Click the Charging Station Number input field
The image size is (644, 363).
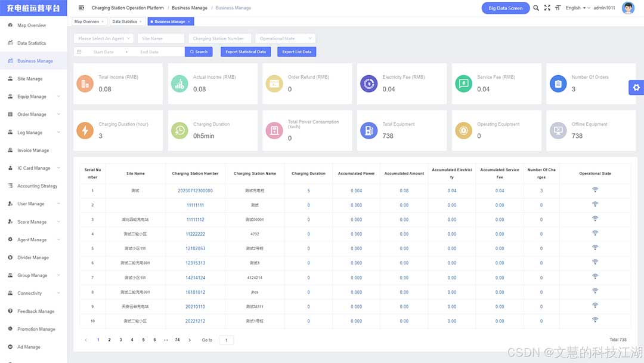pos(219,39)
